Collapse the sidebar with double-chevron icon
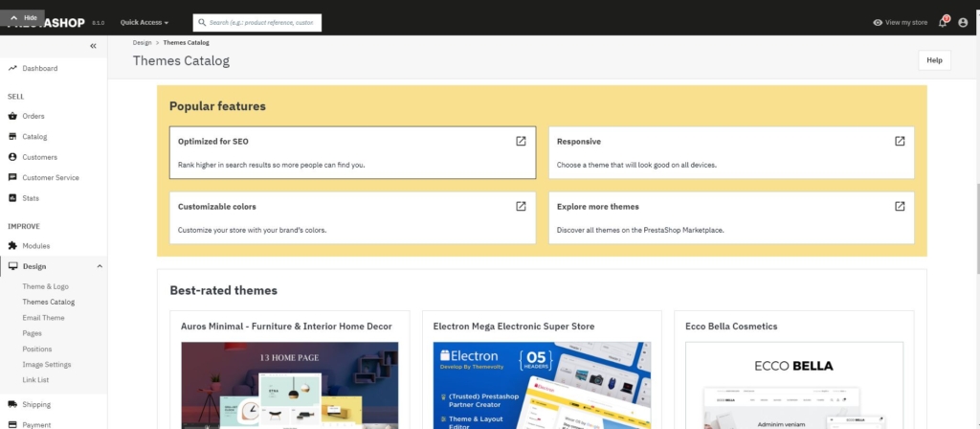Viewport: 980px width, 429px height. [93, 46]
